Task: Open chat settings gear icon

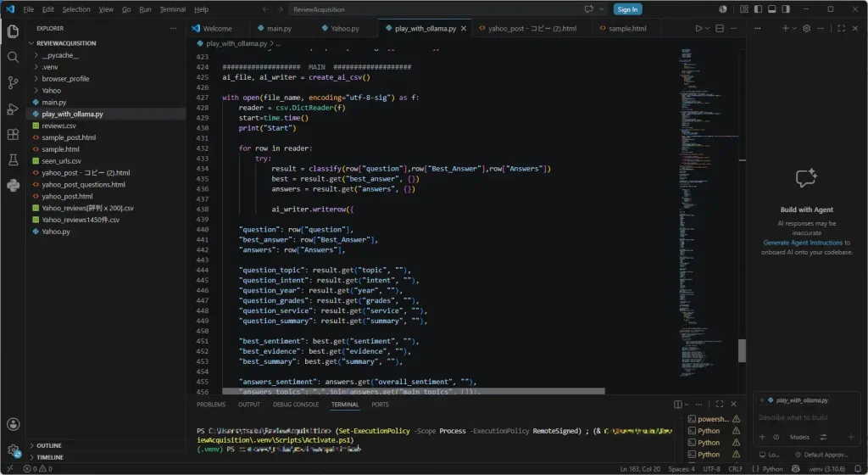Action: (807, 28)
